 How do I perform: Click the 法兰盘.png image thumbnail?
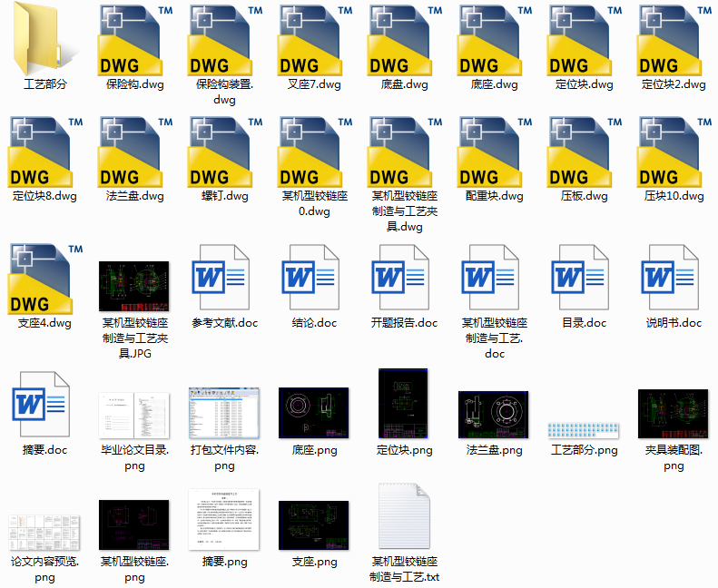[494, 415]
